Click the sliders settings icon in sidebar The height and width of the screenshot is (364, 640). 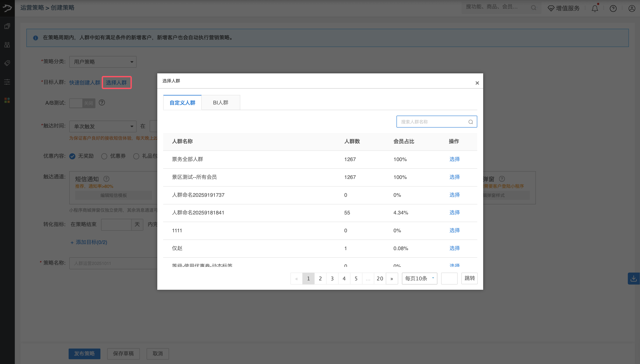click(7, 82)
